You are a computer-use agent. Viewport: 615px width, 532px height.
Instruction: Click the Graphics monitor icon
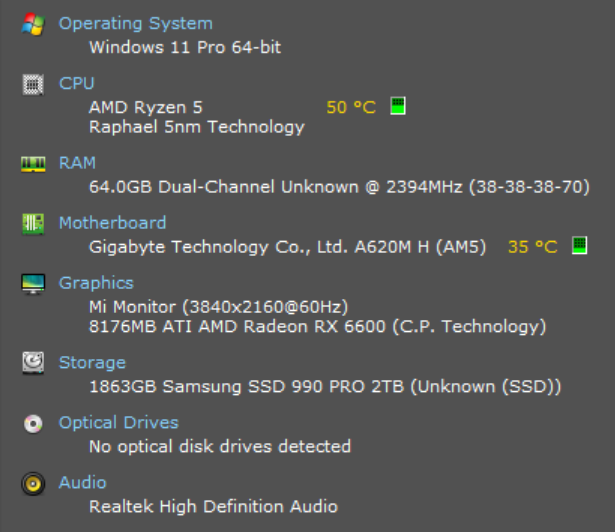(34, 284)
